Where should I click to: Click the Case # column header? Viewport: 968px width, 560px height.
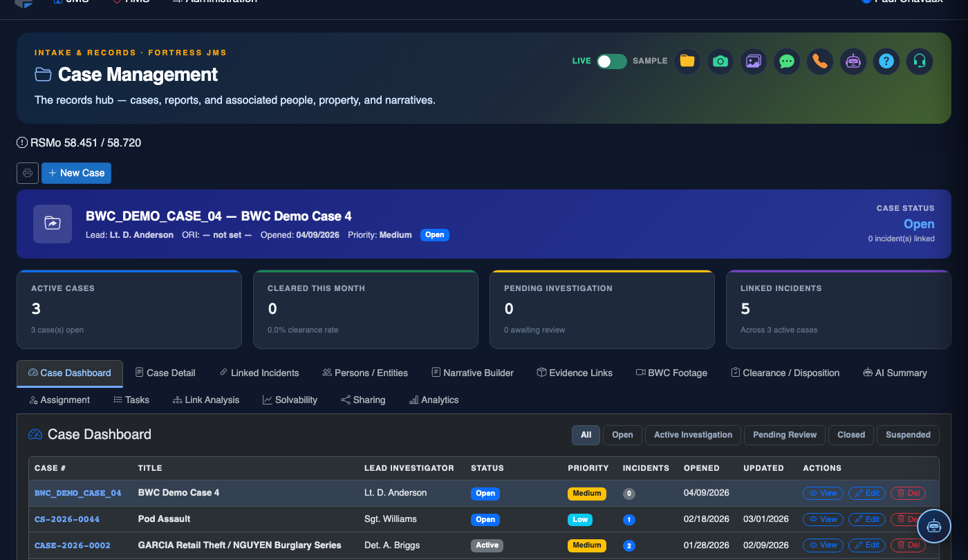click(50, 468)
